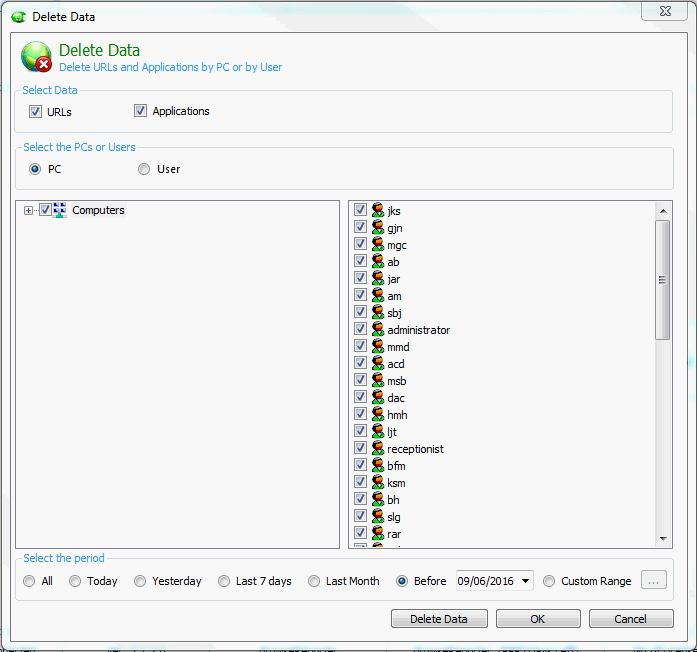This screenshot has width=697, height=652.
Task: Choose the Last Month option
Action: pos(314,581)
